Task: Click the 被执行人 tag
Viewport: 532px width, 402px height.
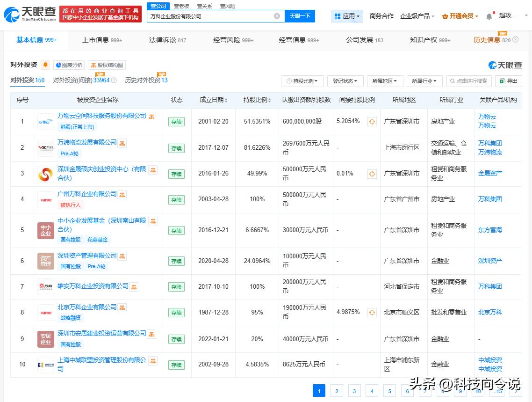Action: [x=71, y=205]
